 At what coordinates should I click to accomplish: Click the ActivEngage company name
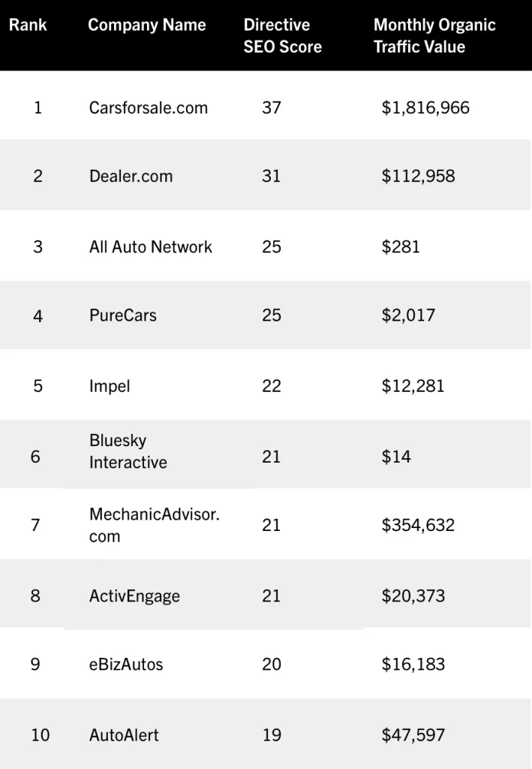(135, 596)
